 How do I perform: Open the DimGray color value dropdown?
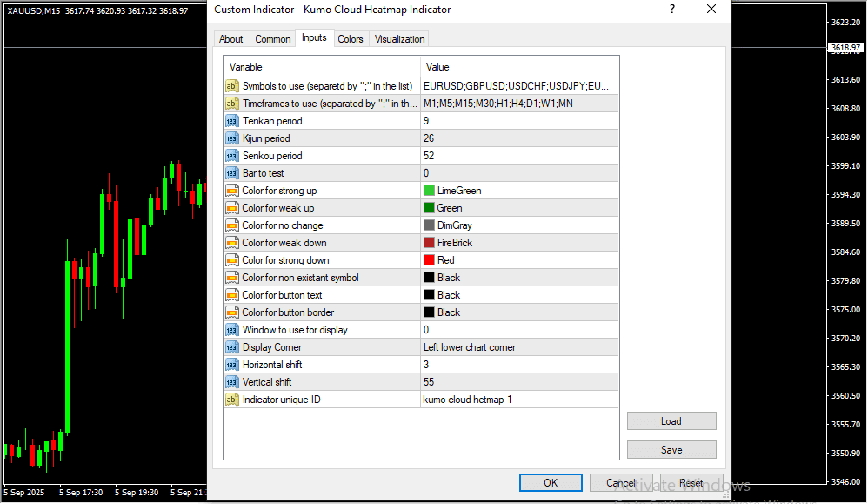pyautogui.click(x=518, y=225)
